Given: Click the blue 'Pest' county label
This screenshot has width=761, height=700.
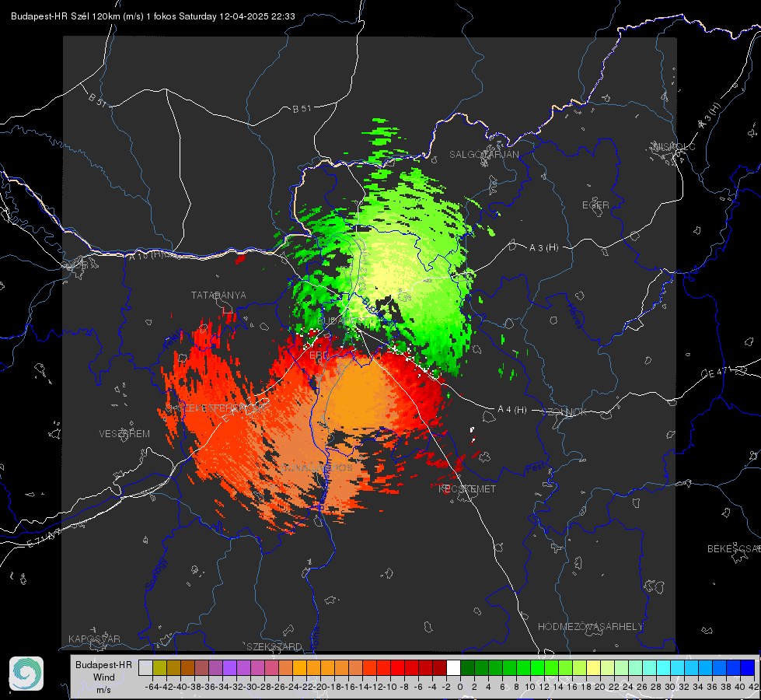Looking at the screenshot, I should coord(535,468).
